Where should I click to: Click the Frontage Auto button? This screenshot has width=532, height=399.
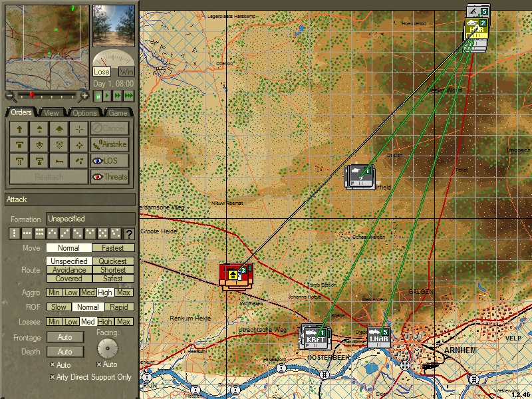tap(65, 337)
